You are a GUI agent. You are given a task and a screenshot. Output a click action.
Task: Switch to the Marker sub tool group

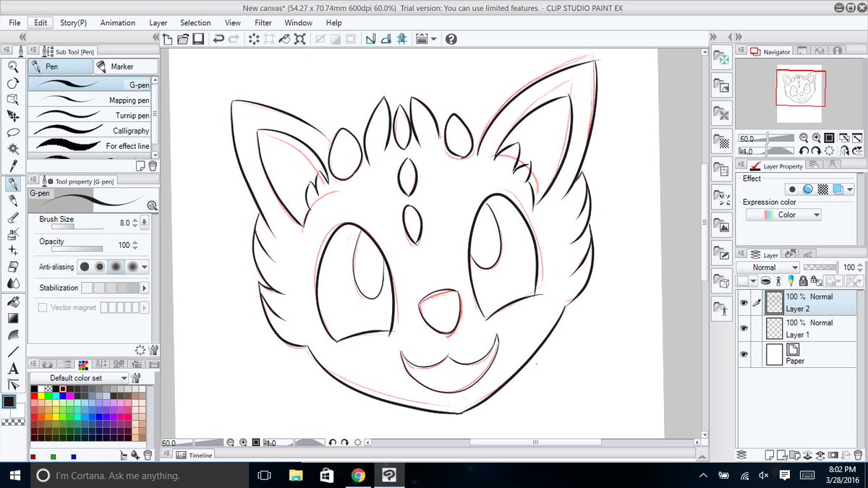125,67
